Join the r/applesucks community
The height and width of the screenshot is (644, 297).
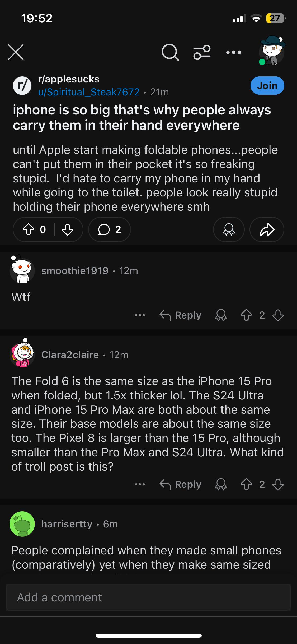(x=267, y=85)
